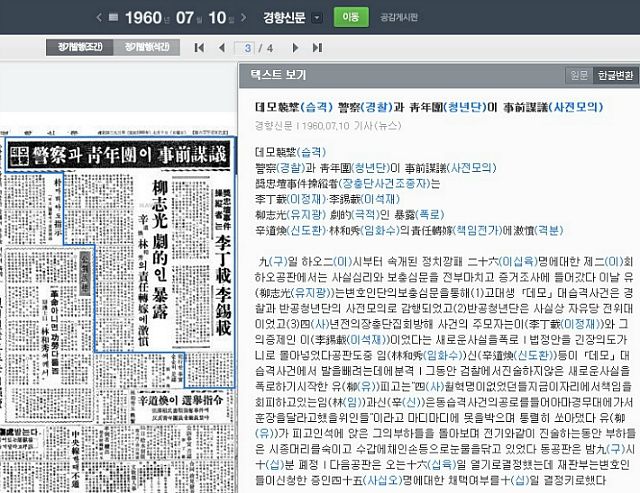Click the article title 데모襲擊(습격) heading

click(429, 107)
